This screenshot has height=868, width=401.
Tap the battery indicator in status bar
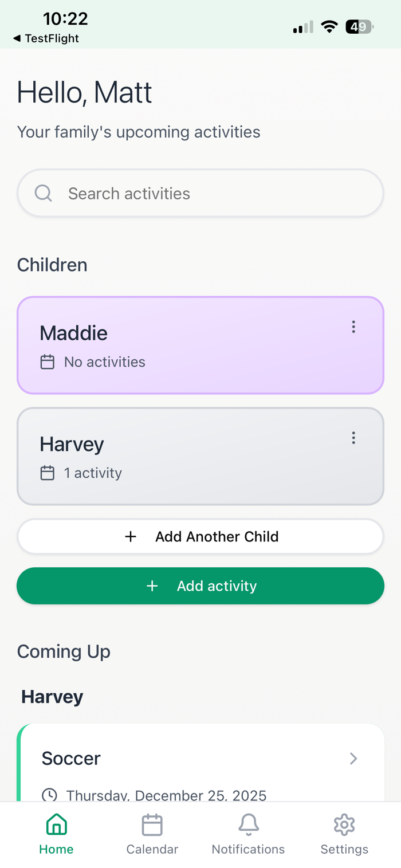359,27
